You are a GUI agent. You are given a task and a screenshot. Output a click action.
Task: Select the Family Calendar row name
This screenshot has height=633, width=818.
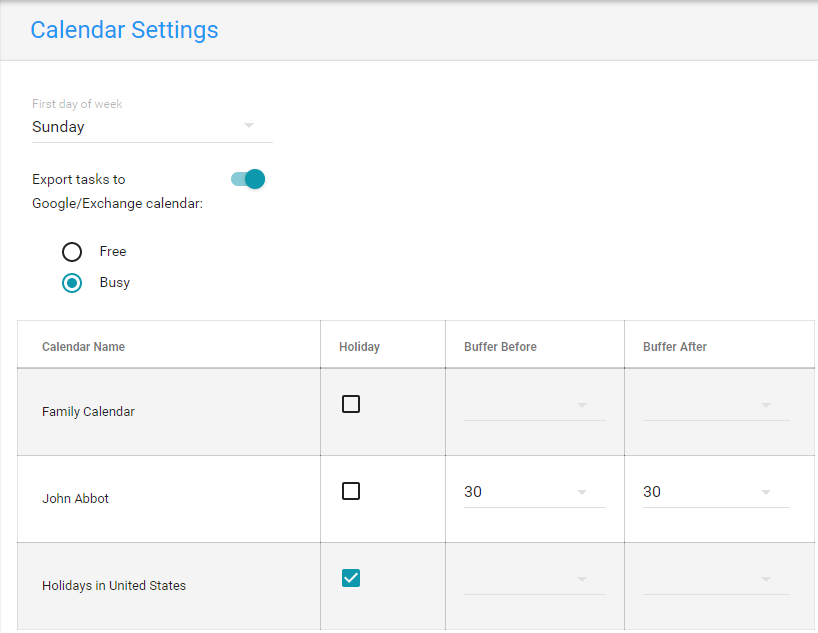click(88, 411)
